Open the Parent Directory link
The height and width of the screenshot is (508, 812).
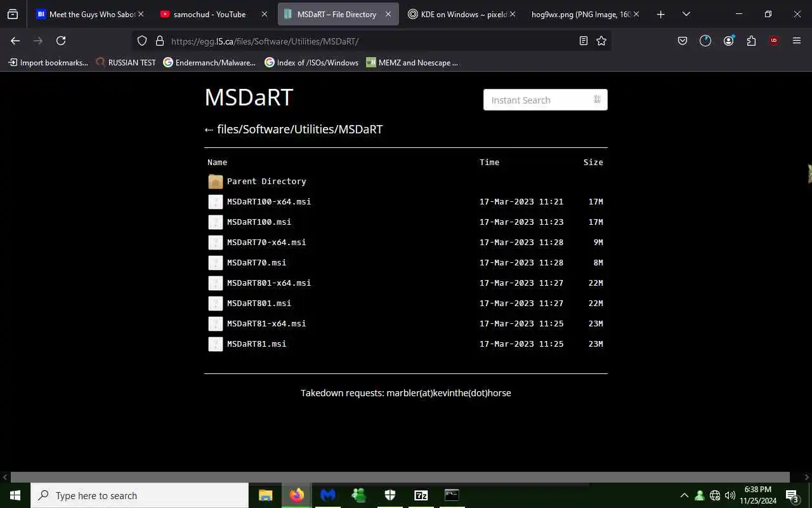pos(266,182)
